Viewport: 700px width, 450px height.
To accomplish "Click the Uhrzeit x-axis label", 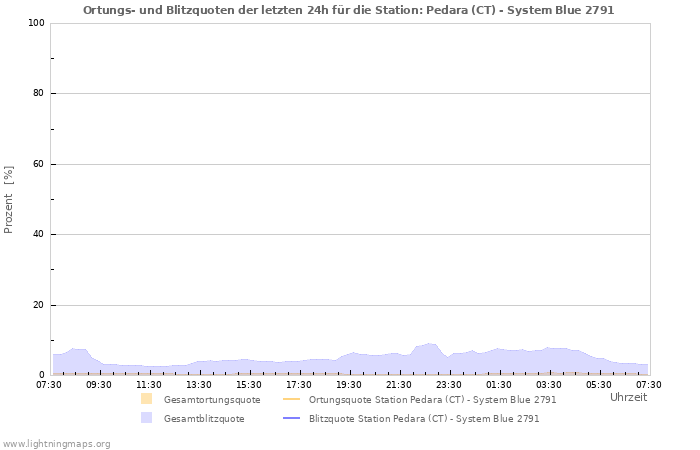I will tap(628, 397).
